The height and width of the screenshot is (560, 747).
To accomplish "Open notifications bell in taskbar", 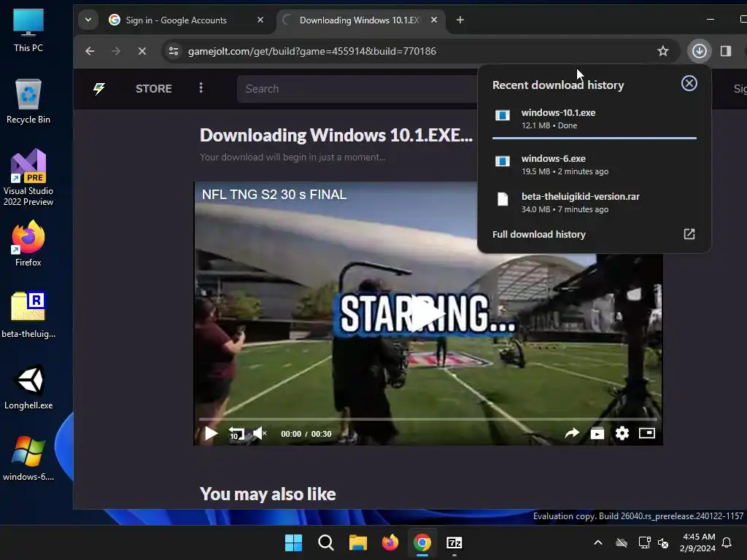I will 727,542.
